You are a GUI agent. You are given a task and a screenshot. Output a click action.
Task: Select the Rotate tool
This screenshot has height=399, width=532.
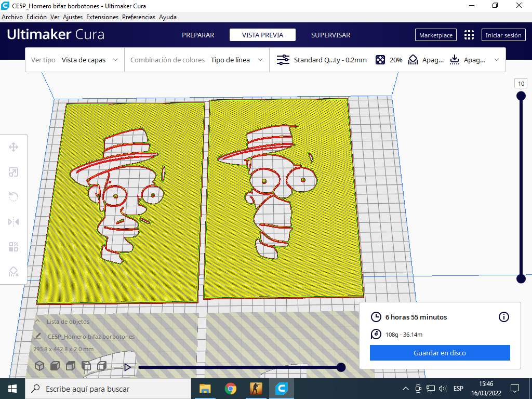point(14,197)
